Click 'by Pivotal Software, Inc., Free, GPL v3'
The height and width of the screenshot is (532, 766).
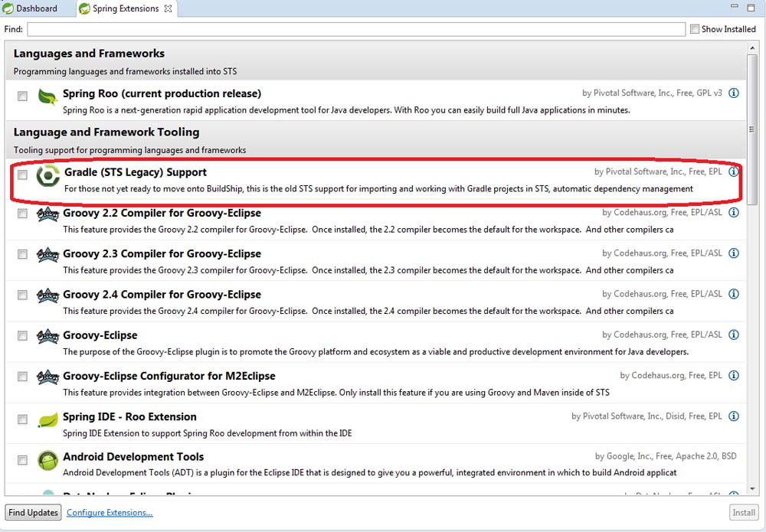652,93
